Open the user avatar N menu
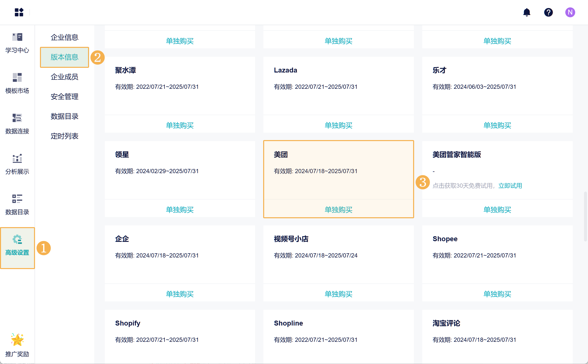Screen dimensions: 588x364 coord(570,12)
